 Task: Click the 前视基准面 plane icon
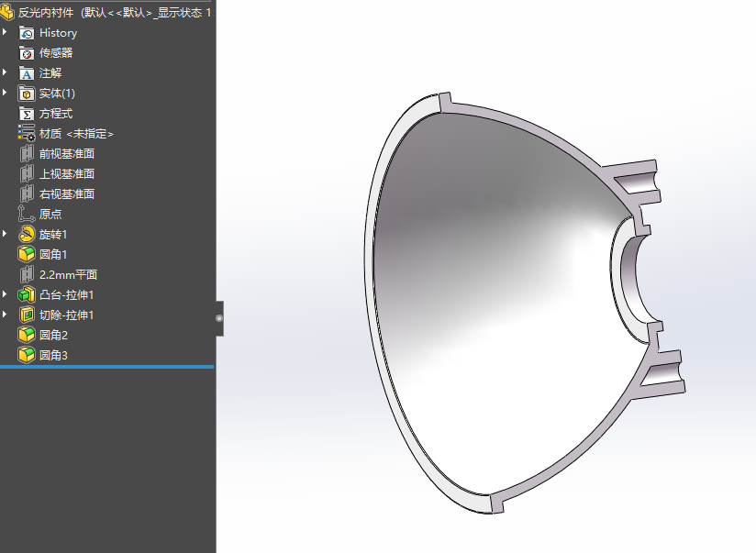click(x=27, y=154)
